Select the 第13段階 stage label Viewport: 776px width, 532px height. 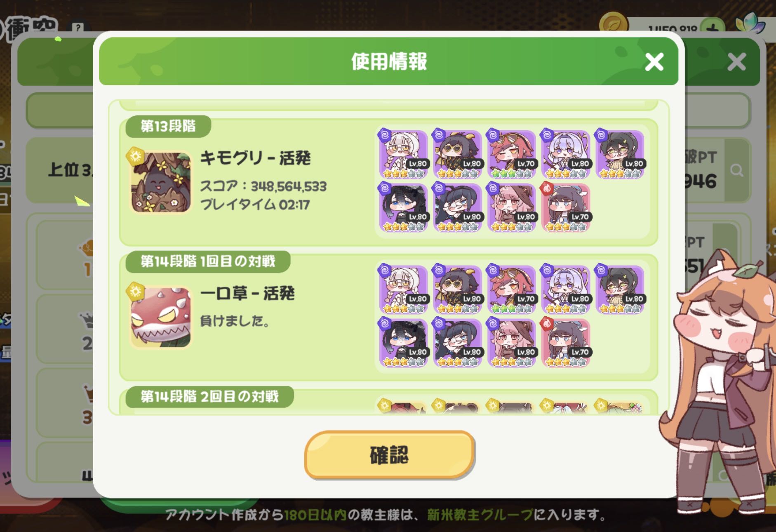[168, 126]
